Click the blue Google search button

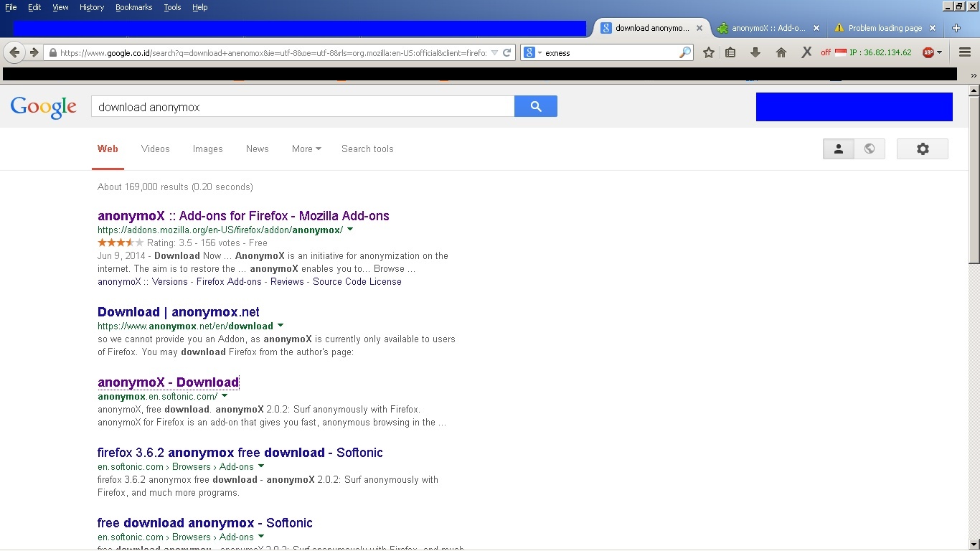pyautogui.click(x=535, y=106)
